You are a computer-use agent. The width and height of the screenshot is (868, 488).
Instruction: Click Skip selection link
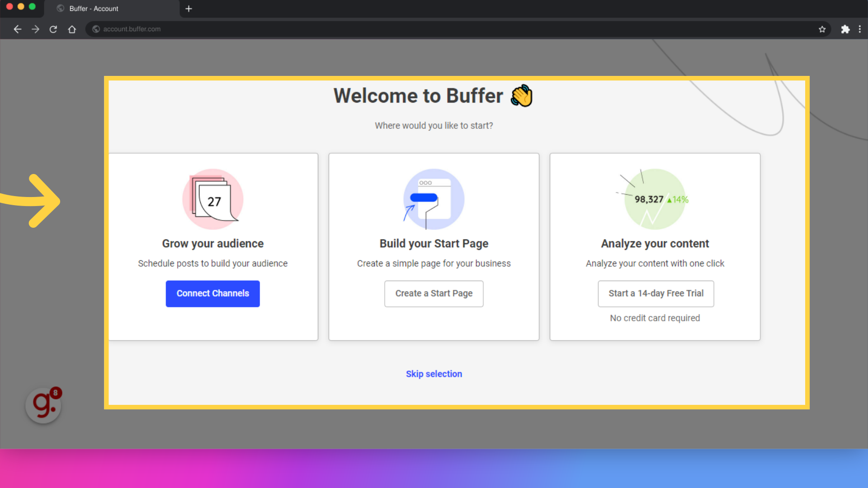click(x=434, y=374)
